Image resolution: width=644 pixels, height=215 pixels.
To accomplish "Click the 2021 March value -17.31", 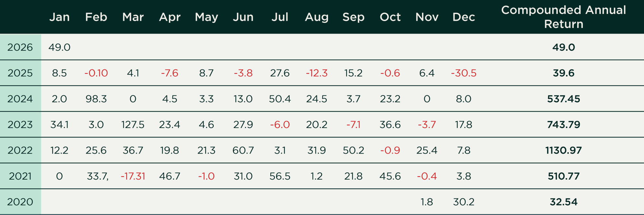I will click(133, 176).
